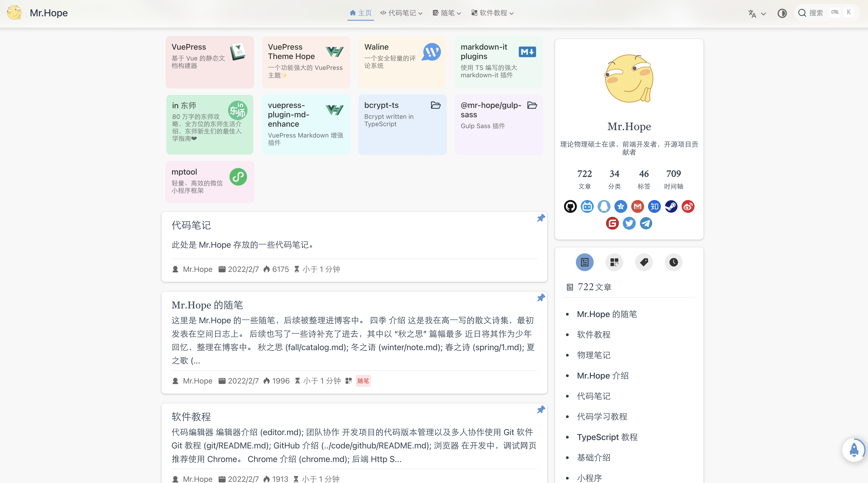Click the 1996 view count
The width and height of the screenshot is (868, 483).
[x=276, y=381]
